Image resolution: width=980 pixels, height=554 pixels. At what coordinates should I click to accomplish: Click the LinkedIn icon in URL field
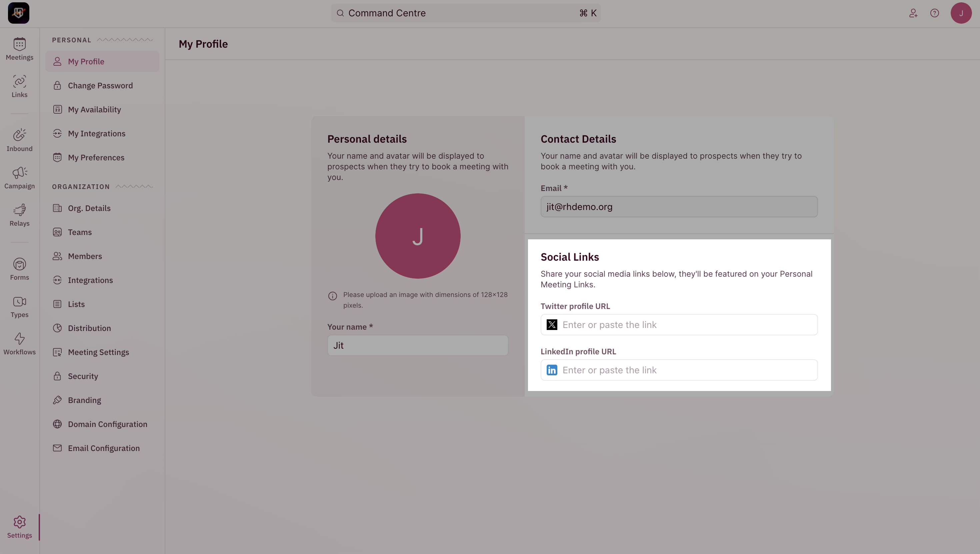pos(552,370)
